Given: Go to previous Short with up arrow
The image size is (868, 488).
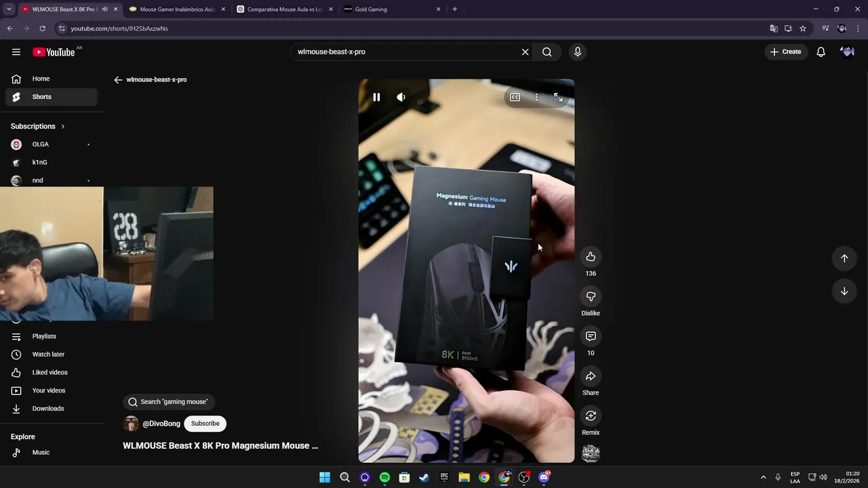Looking at the screenshot, I should click(844, 258).
